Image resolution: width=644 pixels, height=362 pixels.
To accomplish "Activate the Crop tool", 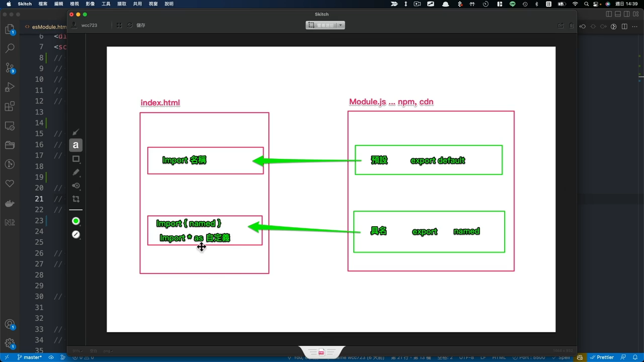I will 76,199.
